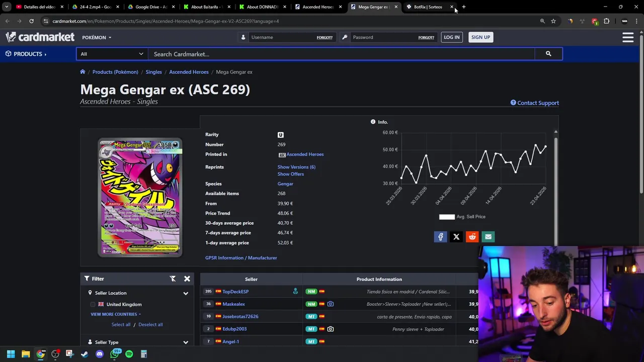The width and height of the screenshot is (644, 362).
Task: Click the Search Cardmarket input field
Action: [x=341, y=54]
